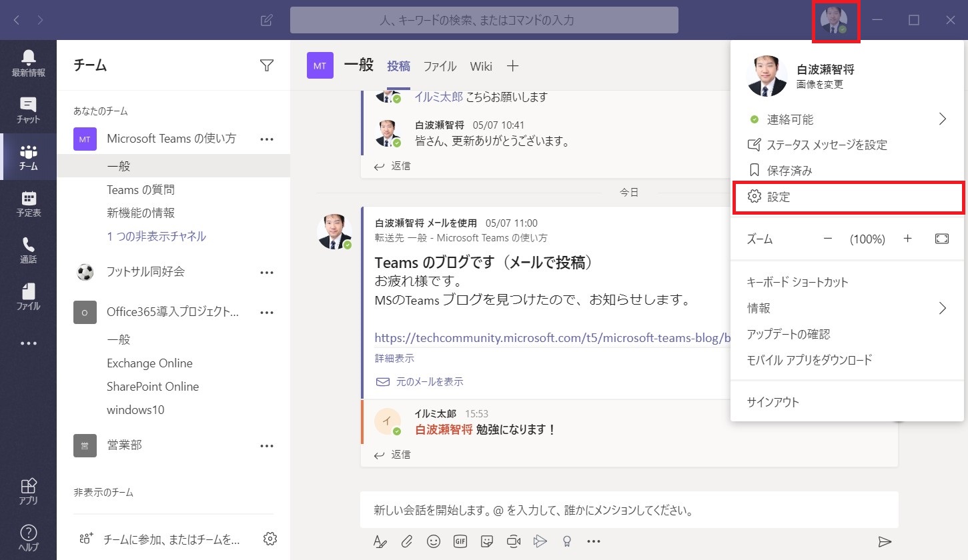This screenshot has width=968, height=560.
Task: Select 設定 in profile menu
Action: (848, 197)
